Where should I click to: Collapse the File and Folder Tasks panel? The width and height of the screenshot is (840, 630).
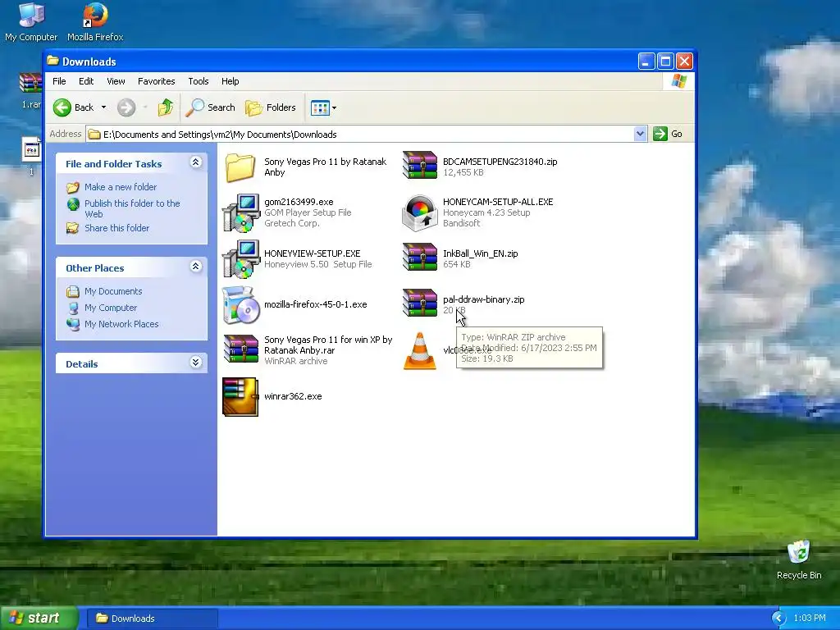[195, 162]
